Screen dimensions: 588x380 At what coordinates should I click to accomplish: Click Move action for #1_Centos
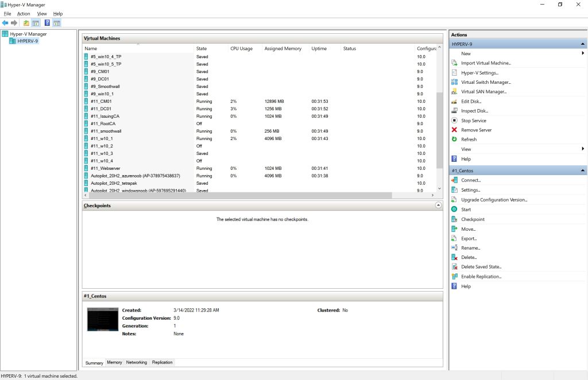468,229
